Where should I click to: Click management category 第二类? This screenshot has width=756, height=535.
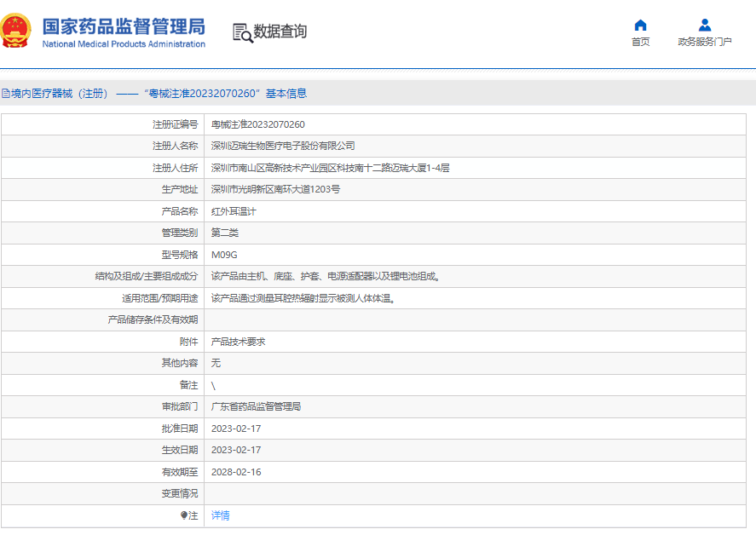(x=225, y=233)
